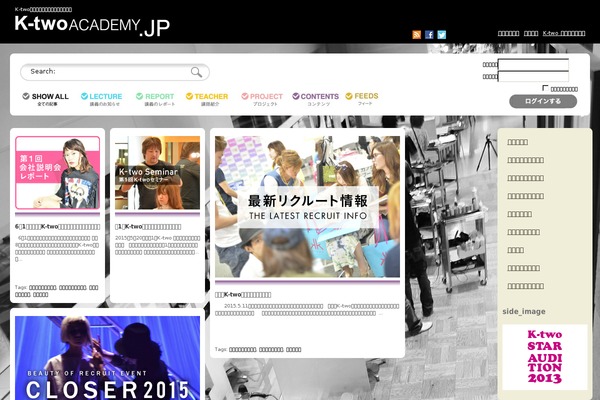600x400 pixels.
Task: Click the middle header top-right link
Action: pos(531,34)
